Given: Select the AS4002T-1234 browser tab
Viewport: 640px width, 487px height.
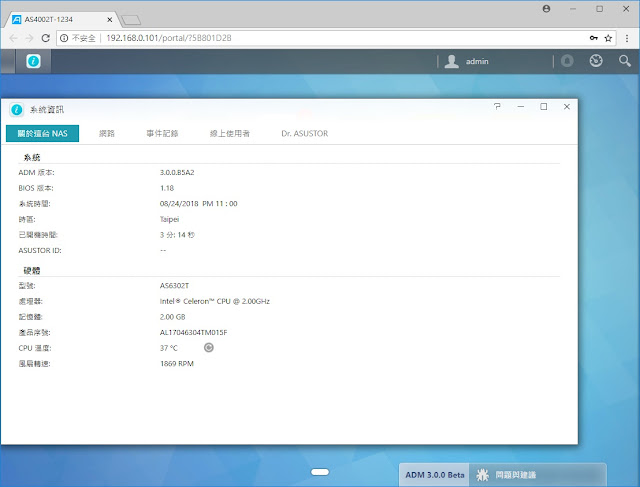Looking at the screenshot, I should click(61, 19).
